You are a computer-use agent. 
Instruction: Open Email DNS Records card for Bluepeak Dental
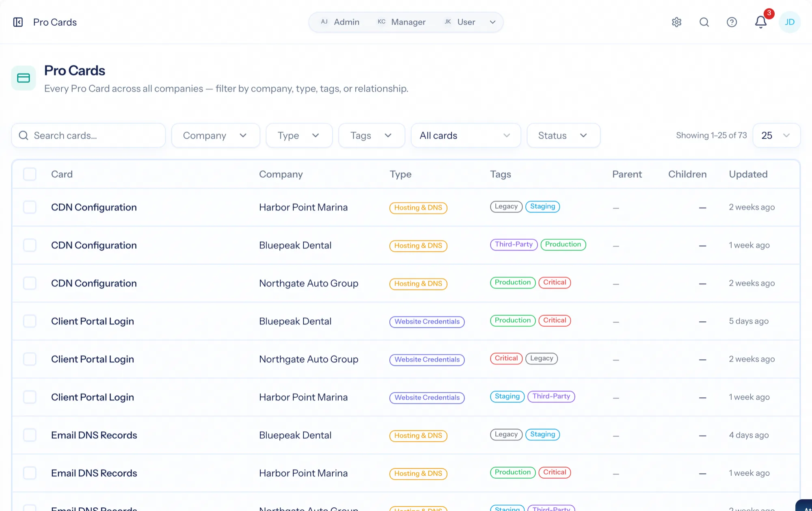tap(94, 435)
